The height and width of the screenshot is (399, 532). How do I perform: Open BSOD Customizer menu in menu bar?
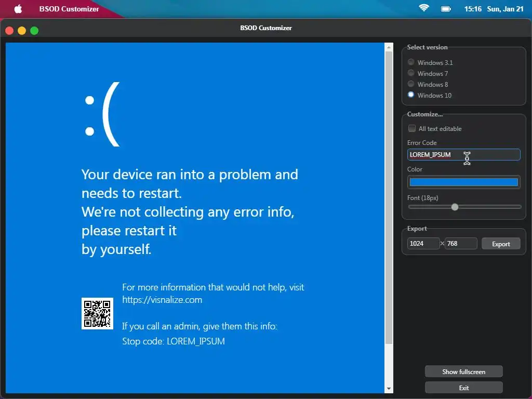point(69,9)
